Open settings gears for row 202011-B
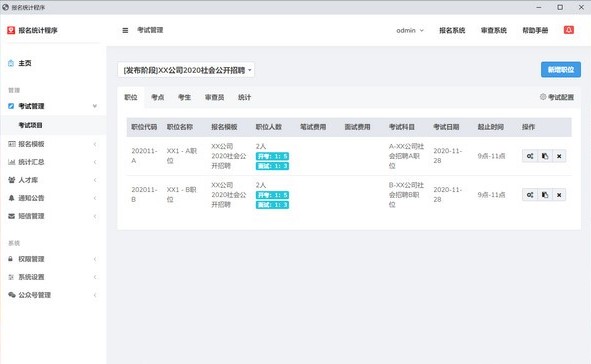The height and width of the screenshot is (364, 591). [530, 195]
